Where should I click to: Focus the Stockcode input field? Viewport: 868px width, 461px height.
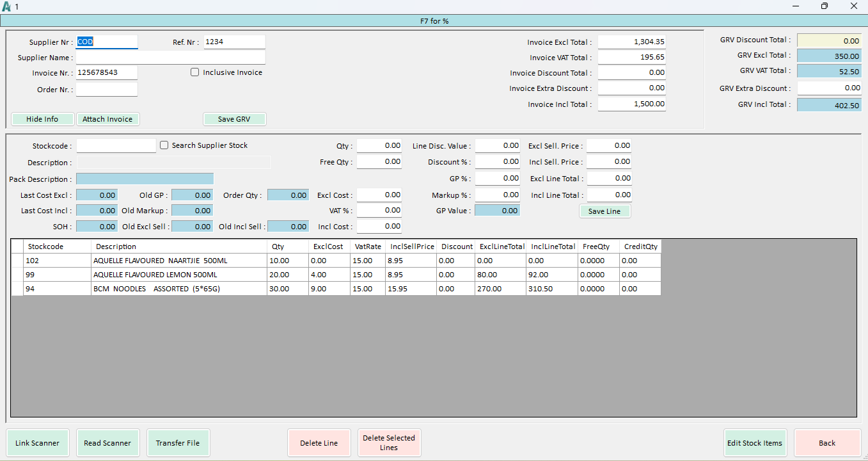click(x=116, y=146)
